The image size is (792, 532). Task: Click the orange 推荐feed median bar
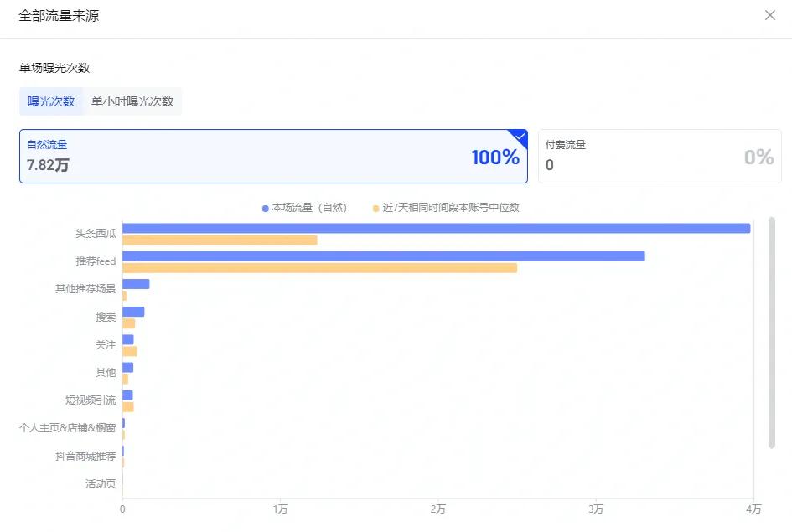[319, 268]
